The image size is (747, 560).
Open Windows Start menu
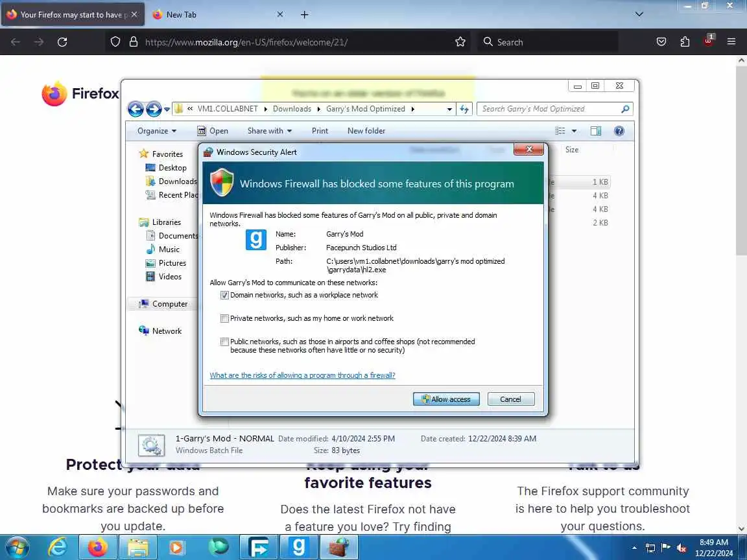(x=17, y=548)
